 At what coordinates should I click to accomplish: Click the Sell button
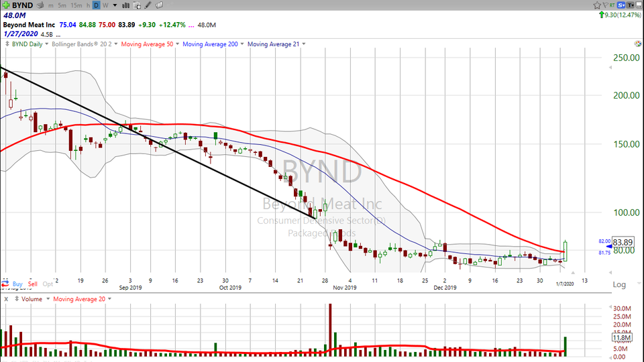pyautogui.click(x=32, y=284)
